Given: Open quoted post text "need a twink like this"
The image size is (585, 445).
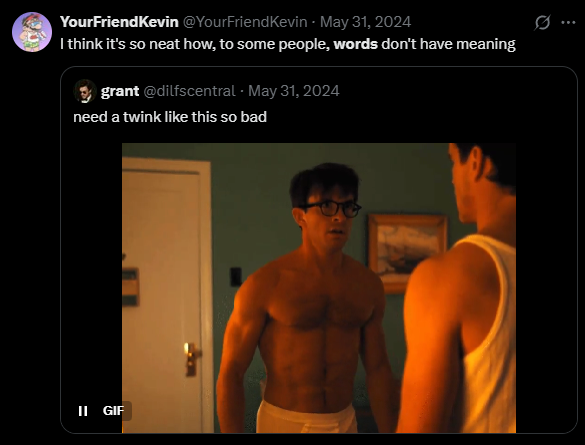Looking at the screenshot, I should click(x=145, y=117).
